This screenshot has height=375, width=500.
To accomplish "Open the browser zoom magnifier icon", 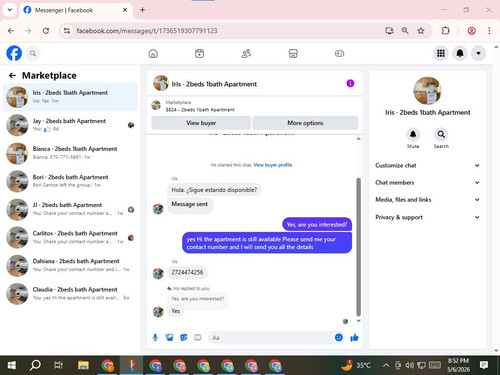I will click(x=405, y=31).
